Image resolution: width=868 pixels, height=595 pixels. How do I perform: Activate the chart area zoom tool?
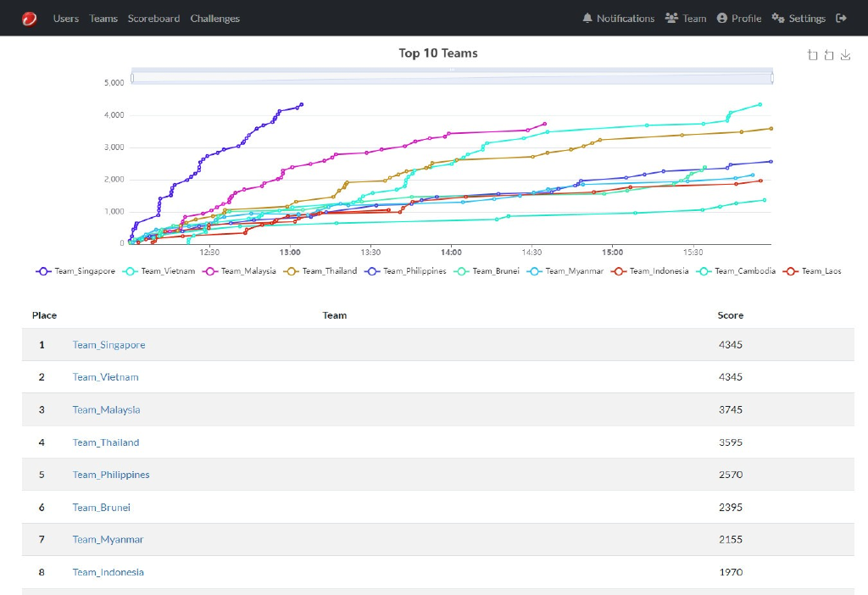[x=813, y=55]
